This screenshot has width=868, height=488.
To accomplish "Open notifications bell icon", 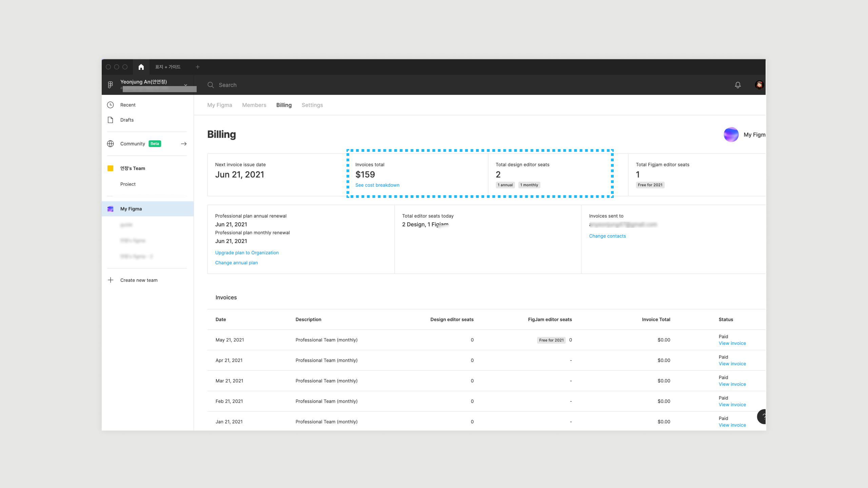I will 738,85.
